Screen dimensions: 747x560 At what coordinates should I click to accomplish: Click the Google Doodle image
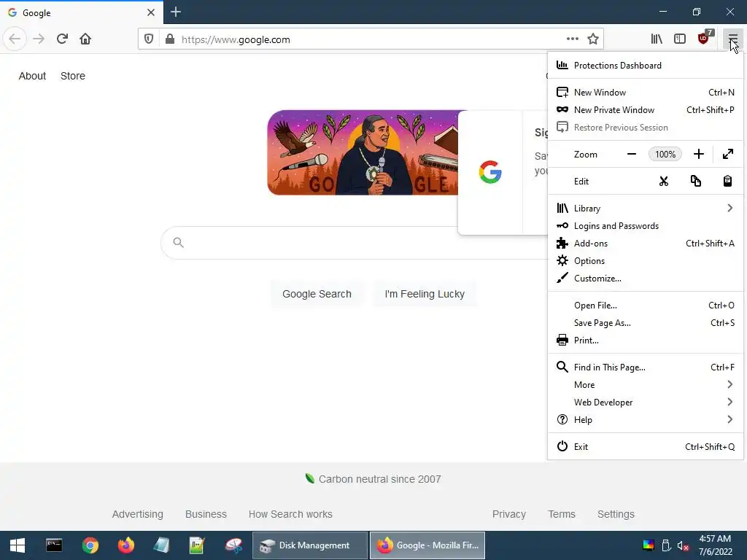[363, 152]
